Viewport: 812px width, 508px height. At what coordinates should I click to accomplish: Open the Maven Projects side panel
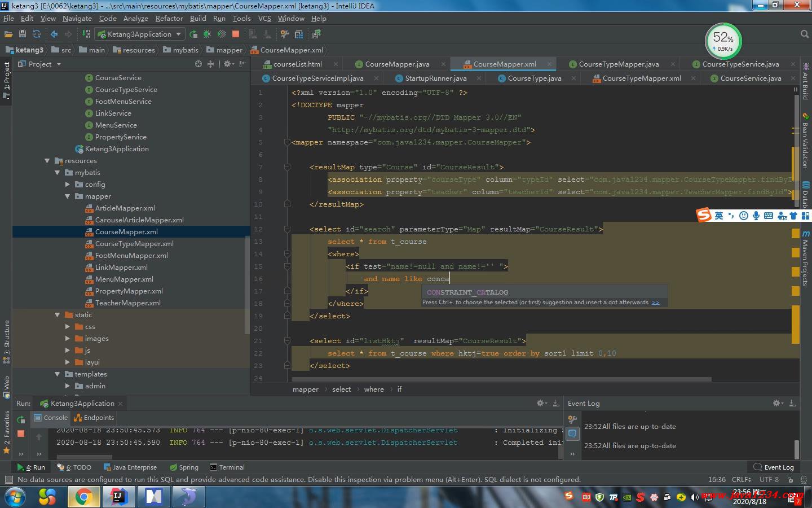click(x=806, y=258)
